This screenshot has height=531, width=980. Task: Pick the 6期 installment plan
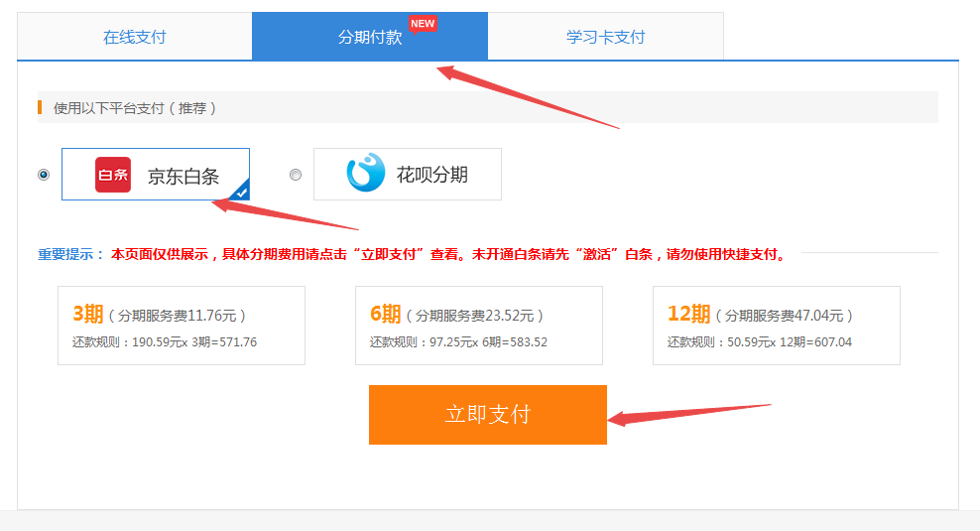(x=479, y=326)
